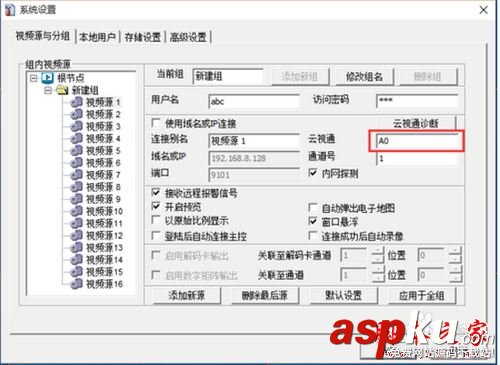Click the 云视通 number field
This screenshot has height=365, width=500.
point(417,141)
